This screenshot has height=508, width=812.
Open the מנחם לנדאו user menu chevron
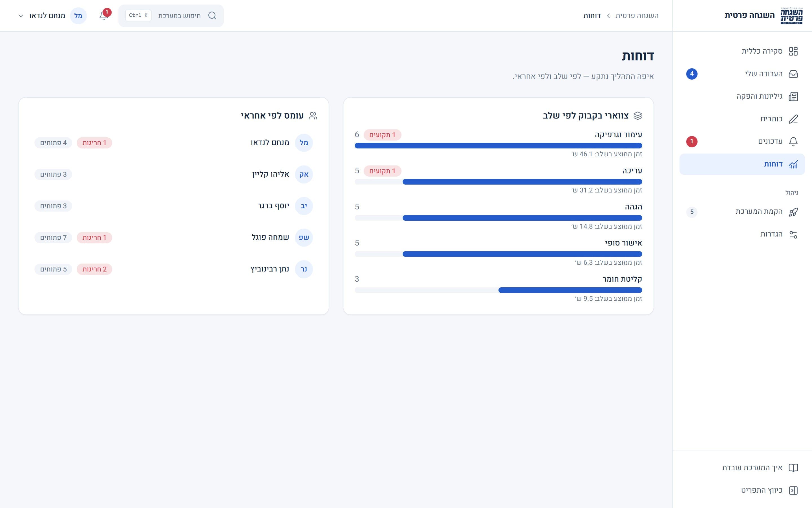click(x=21, y=16)
